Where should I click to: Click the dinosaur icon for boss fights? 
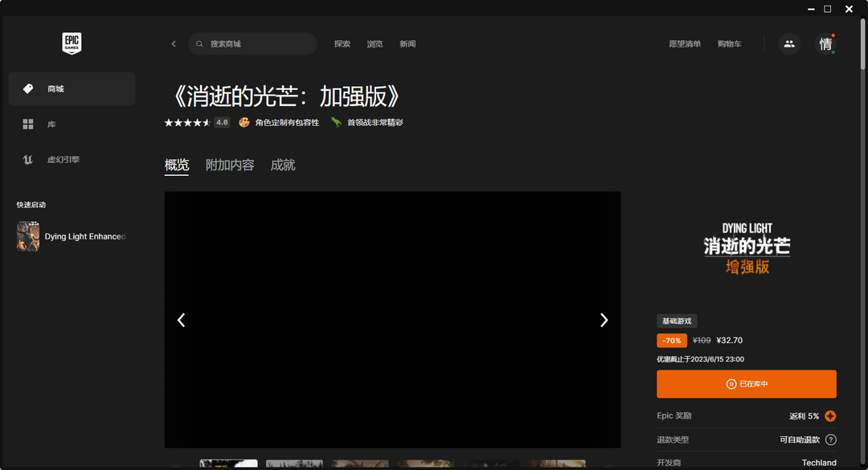[x=336, y=122]
